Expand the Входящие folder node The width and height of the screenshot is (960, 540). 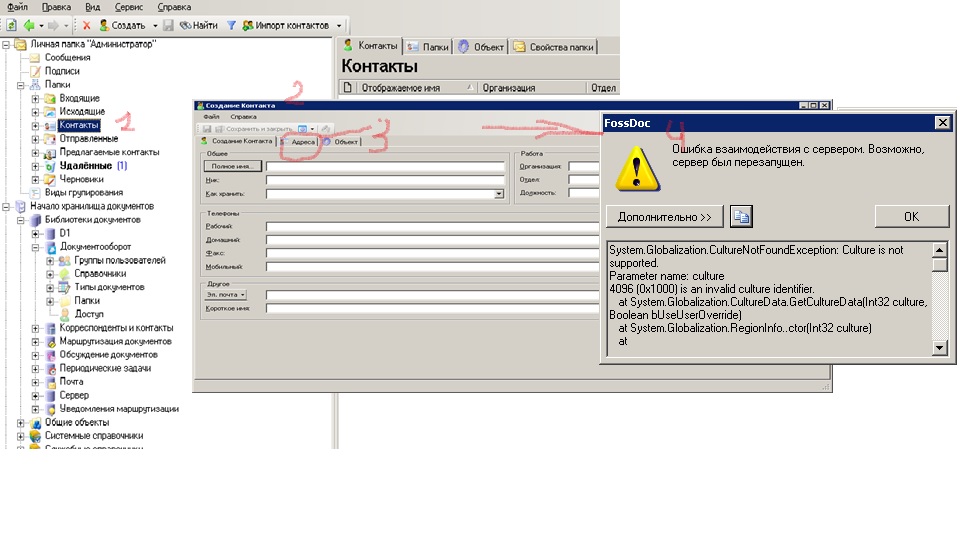point(36,99)
